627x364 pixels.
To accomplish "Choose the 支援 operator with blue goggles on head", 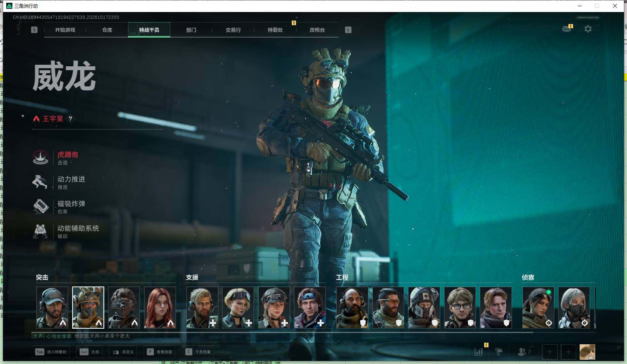I will [x=310, y=307].
